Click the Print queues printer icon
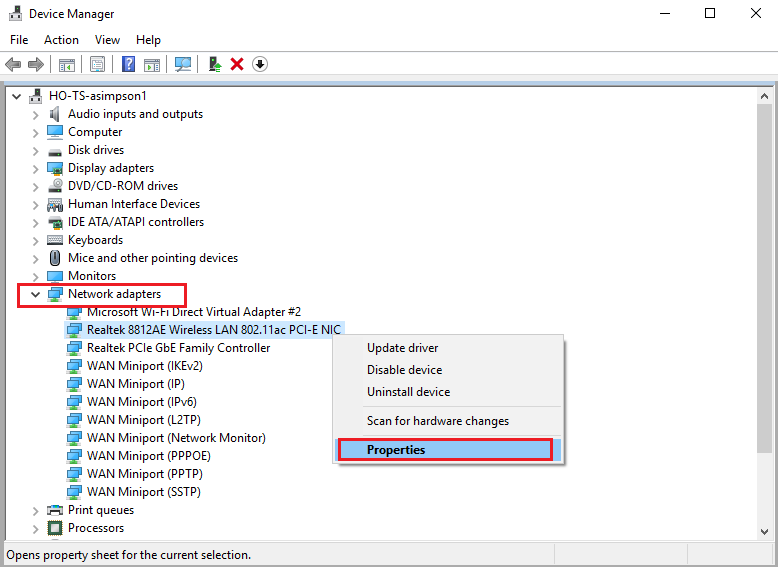Screen dimensions: 778x567 (55, 510)
